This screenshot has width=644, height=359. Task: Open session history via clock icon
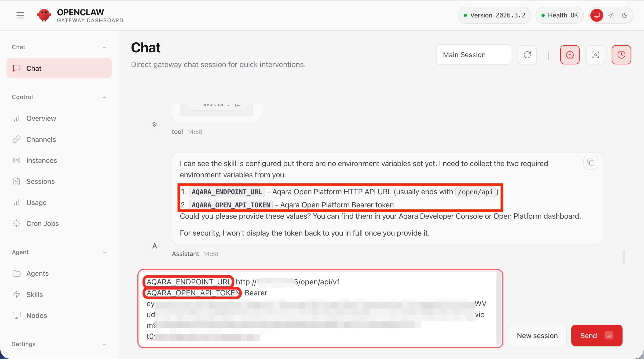click(x=621, y=54)
